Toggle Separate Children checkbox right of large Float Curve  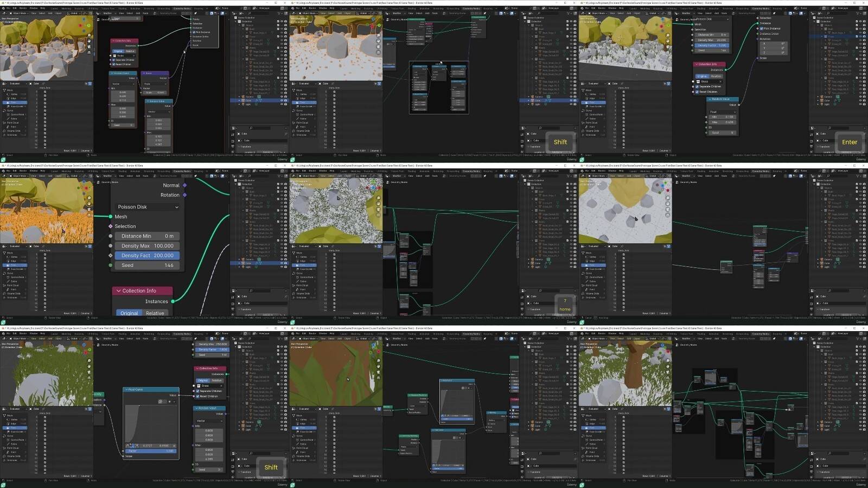tap(197, 391)
